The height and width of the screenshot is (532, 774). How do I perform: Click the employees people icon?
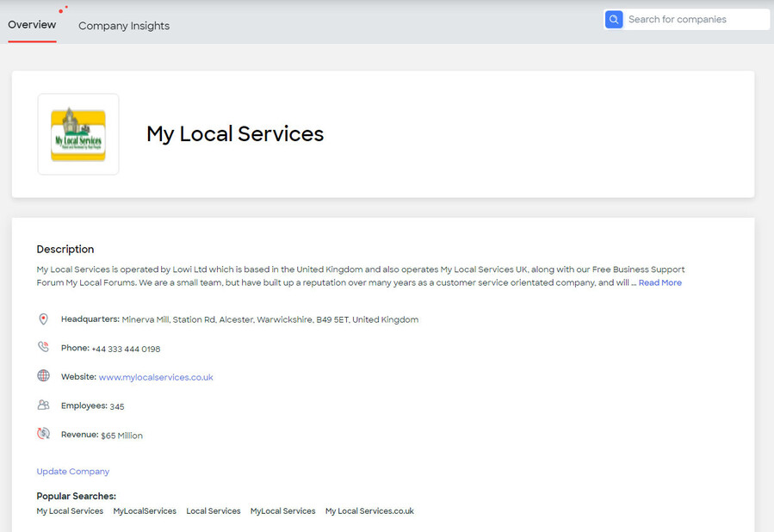tap(43, 405)
